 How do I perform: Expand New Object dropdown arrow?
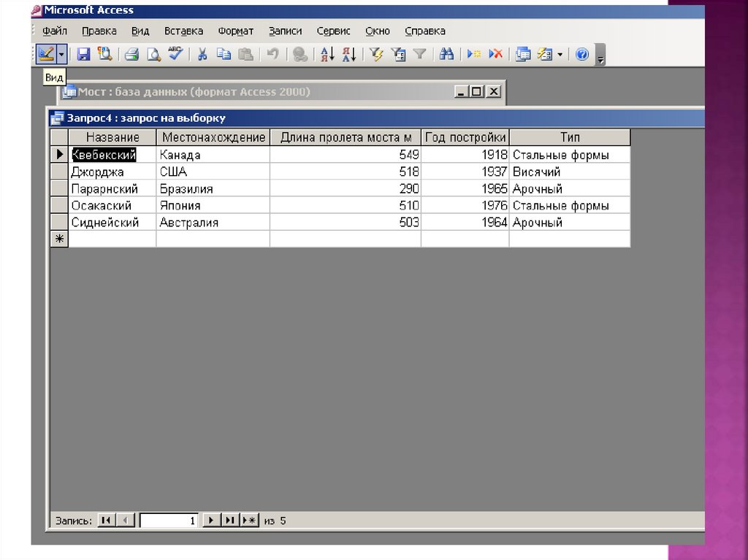tap(560, 54)
